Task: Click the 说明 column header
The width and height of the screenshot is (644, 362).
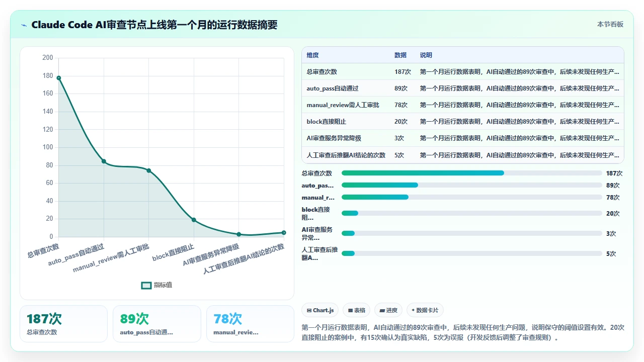Action: (x=426, y=55)
